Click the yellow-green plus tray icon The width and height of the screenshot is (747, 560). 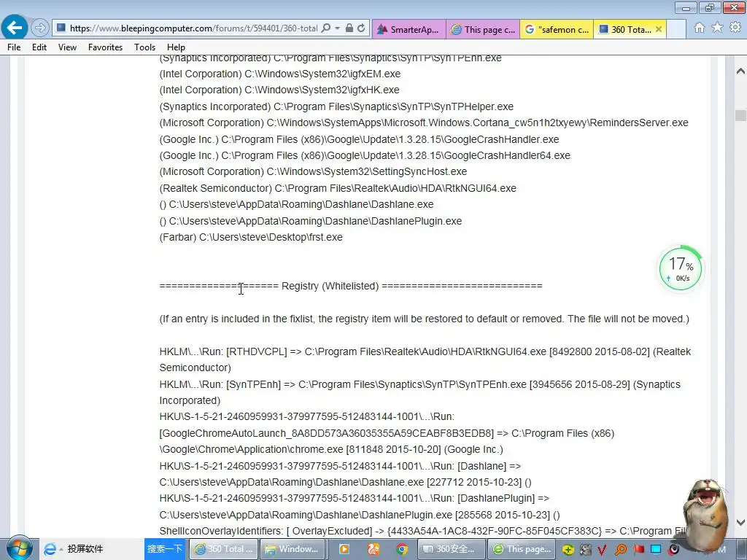click(568, 550)
